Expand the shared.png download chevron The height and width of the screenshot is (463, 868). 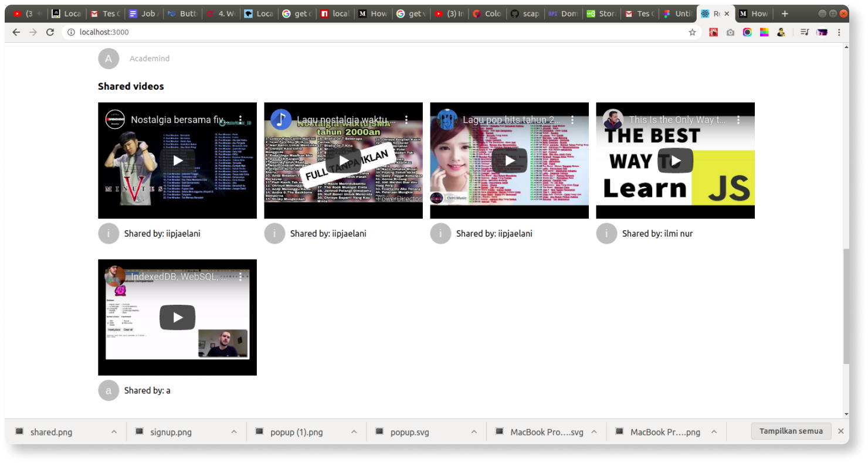114,431
